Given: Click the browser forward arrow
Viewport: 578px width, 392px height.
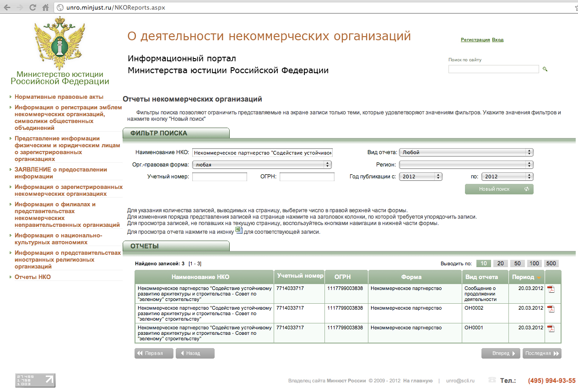Looking at the screenshot, I should tap(20, 7).
